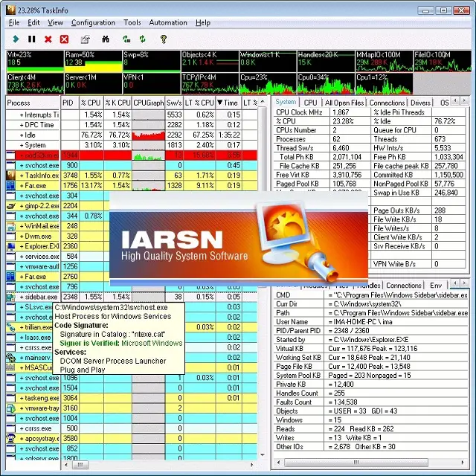
Task: Select the sidebar.exe process row
Action: [132, 297]
